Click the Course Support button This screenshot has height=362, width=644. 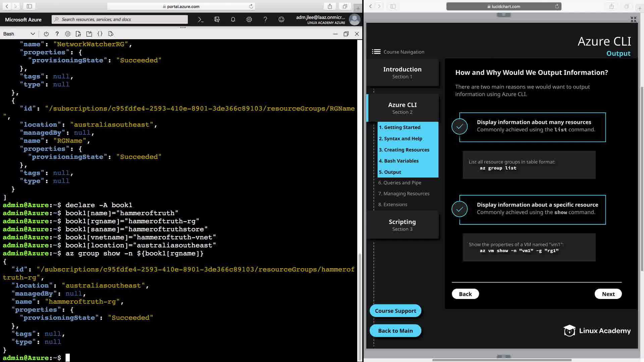[395, 311]
